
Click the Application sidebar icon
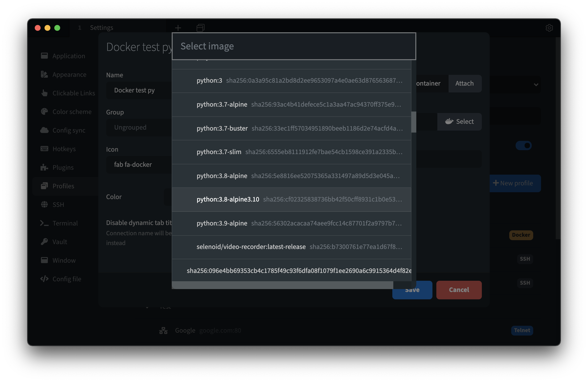pyautogui.click(x=44, y=56)
